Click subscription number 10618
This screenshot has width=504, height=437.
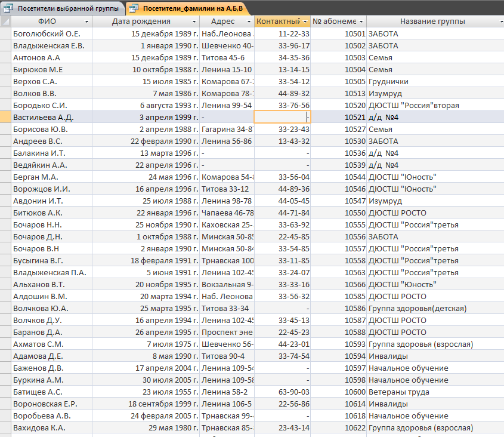point(338,416)
